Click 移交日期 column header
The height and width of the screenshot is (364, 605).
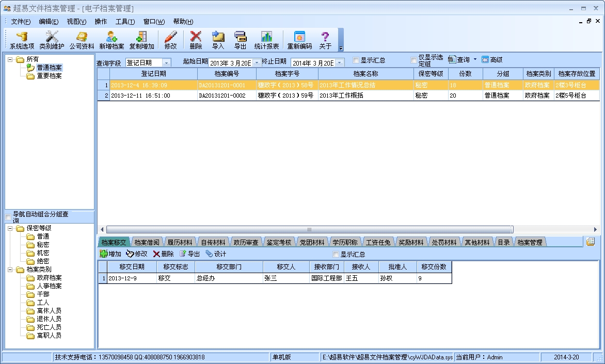tap(132, 267)
